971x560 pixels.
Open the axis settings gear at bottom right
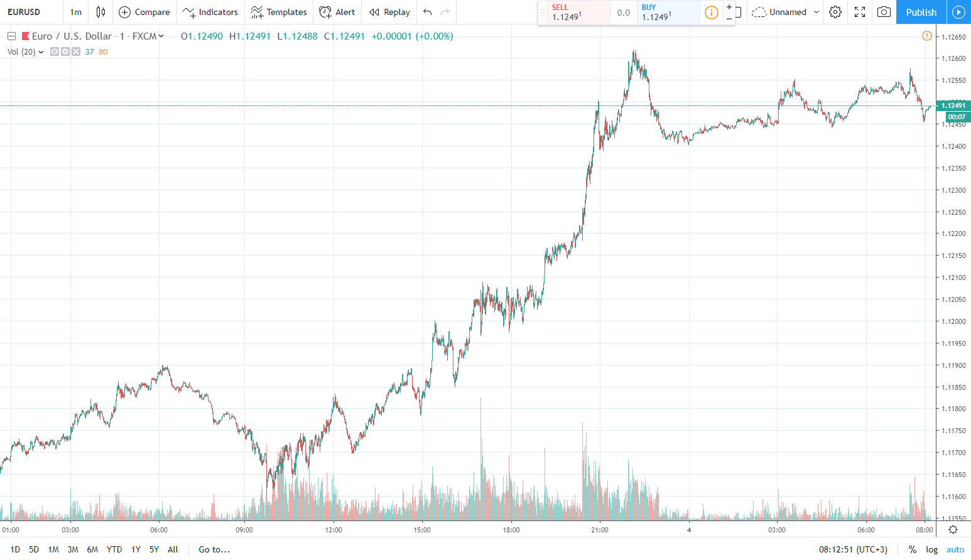[953, 530]
